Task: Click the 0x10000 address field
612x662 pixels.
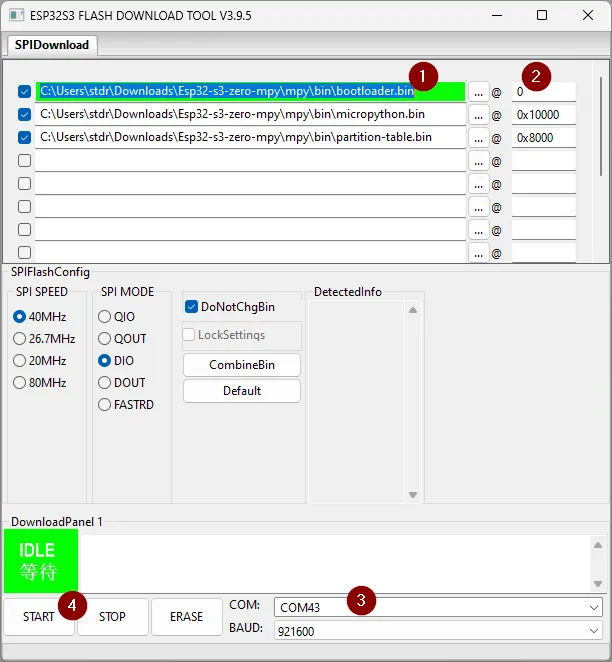Action: [543, 115]
